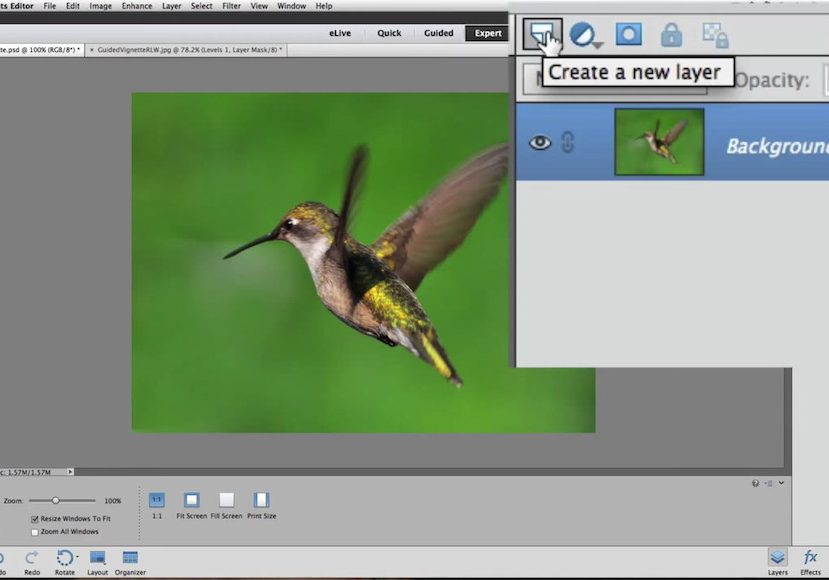
Task: Click the link icon on the Background layer
Action: click(x=567, y=142)
